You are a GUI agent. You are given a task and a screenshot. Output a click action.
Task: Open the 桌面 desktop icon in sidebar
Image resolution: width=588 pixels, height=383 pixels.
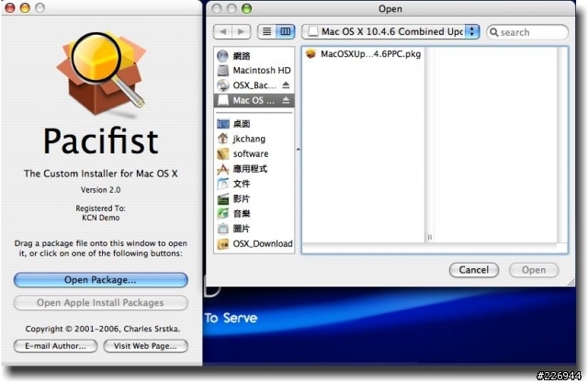(222, 124)
